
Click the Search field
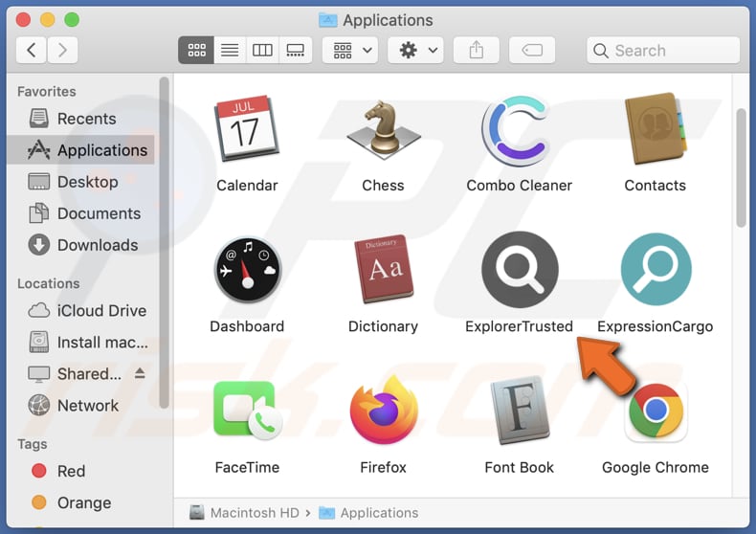(x=663, y=50)
